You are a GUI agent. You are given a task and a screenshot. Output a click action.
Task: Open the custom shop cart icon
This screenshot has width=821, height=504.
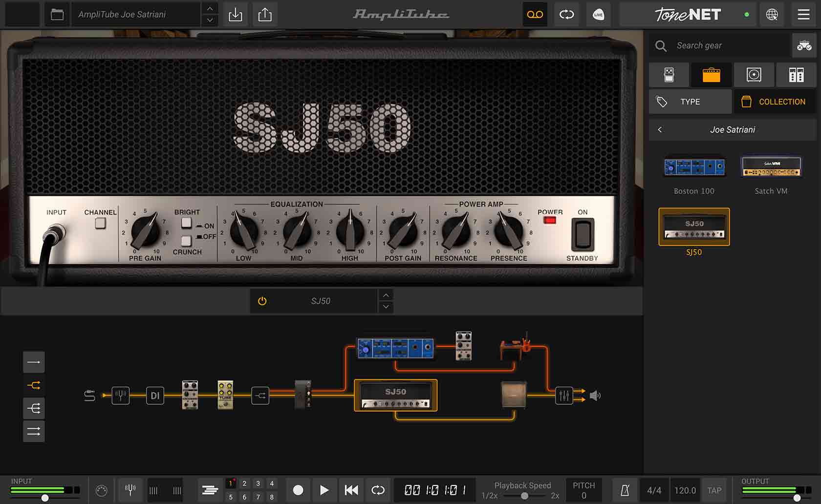pos(804,45)
